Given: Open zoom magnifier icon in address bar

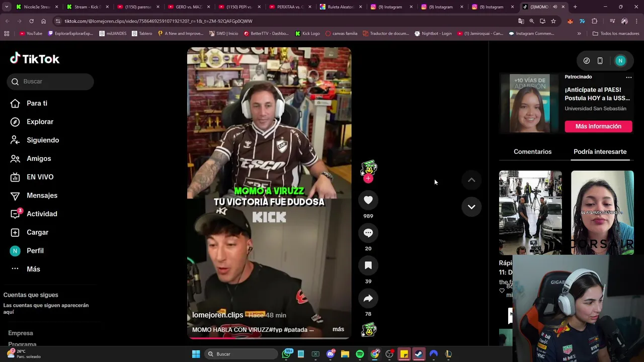Looking at the screenshot, I should 532,21.
